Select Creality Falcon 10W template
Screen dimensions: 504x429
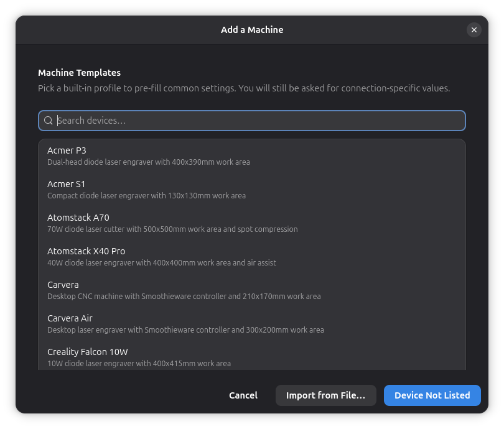tap(251, 356)
